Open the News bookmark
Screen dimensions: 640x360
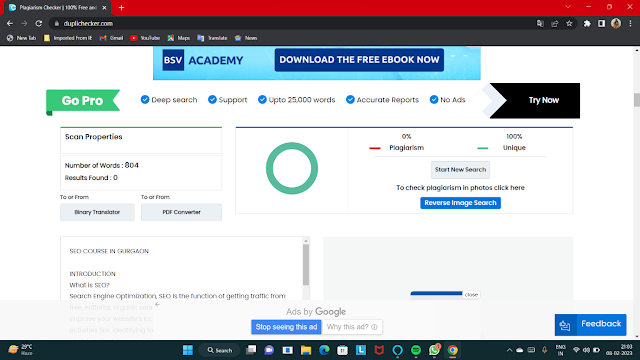(x=246, y=38)
